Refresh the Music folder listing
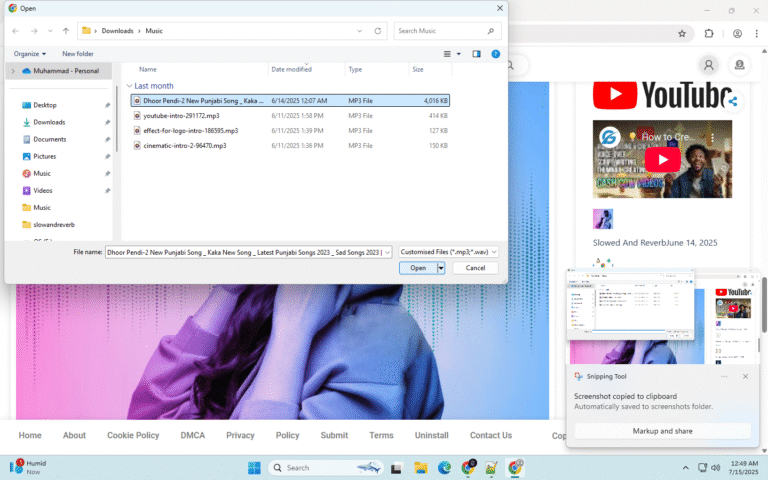 (377, 31)
